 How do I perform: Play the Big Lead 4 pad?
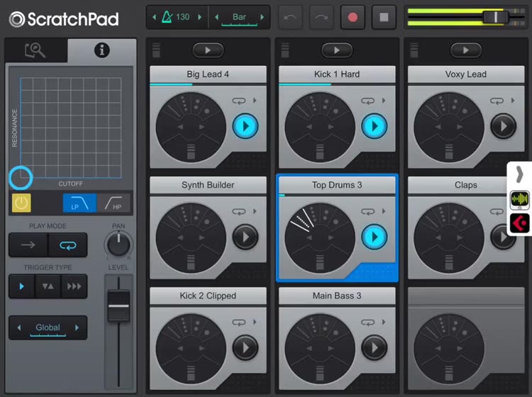click(x=245, y=126)
